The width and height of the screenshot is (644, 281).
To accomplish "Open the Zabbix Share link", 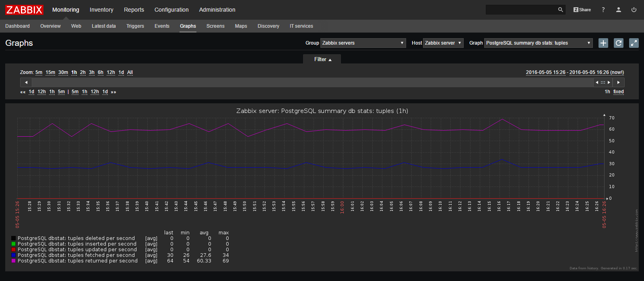I will tap(582, 10).
